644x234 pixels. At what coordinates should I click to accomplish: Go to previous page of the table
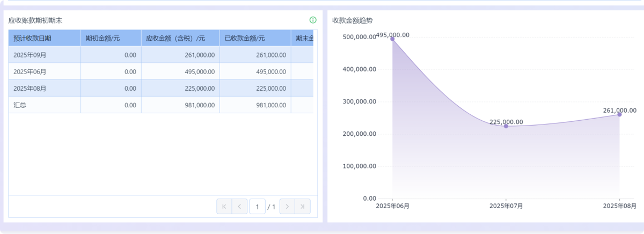point(239,207)
